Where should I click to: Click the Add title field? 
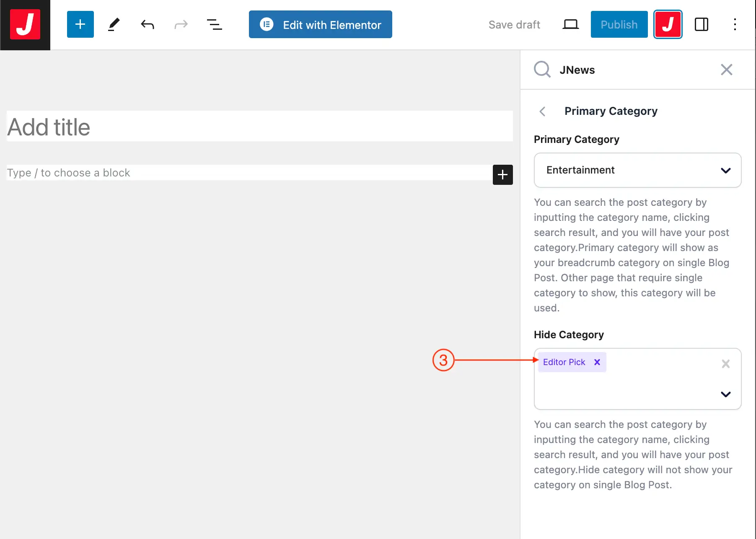tap(259, 127)
